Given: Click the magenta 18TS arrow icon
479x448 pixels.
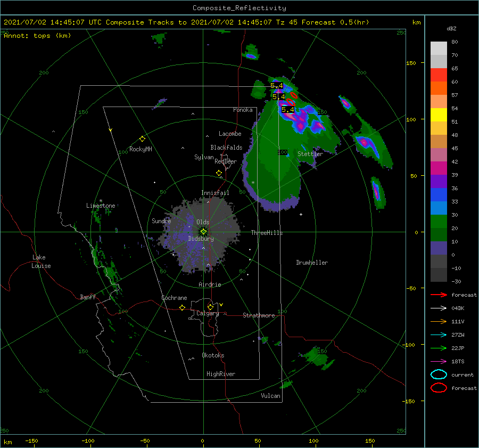Looking at the screenshot, I should click(439, 362).
